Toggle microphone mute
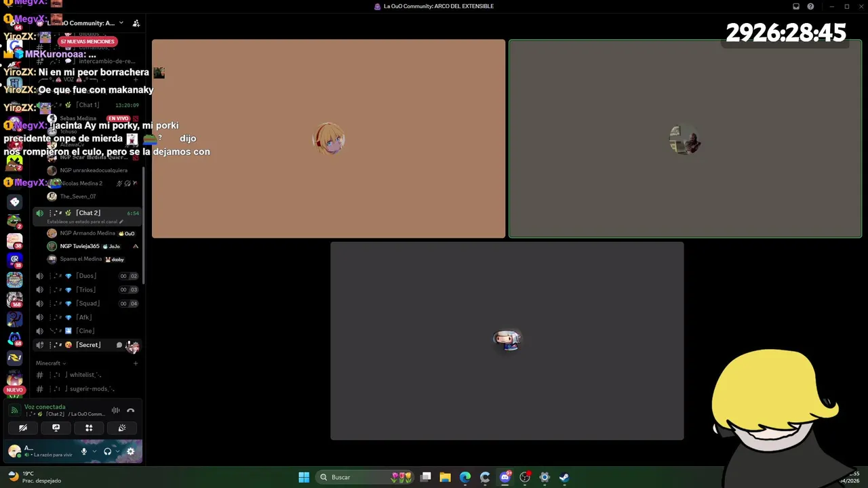Image resolution: width=868 pixels, height=488 pixels. point(84,451)
